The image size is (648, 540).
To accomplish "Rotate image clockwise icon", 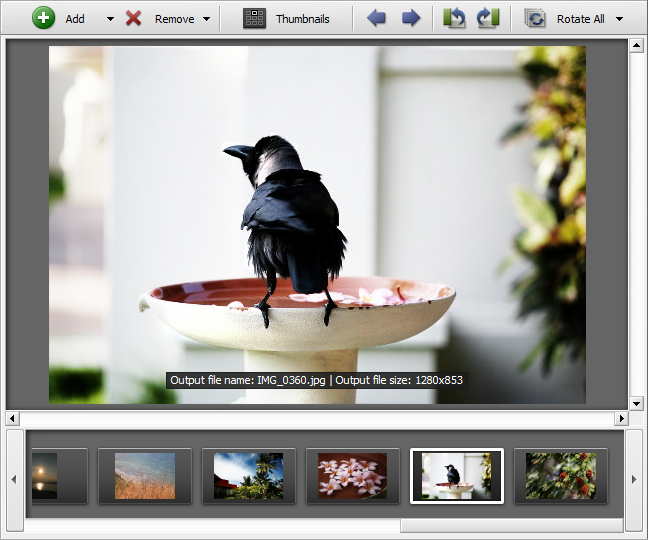I will 488,18.
